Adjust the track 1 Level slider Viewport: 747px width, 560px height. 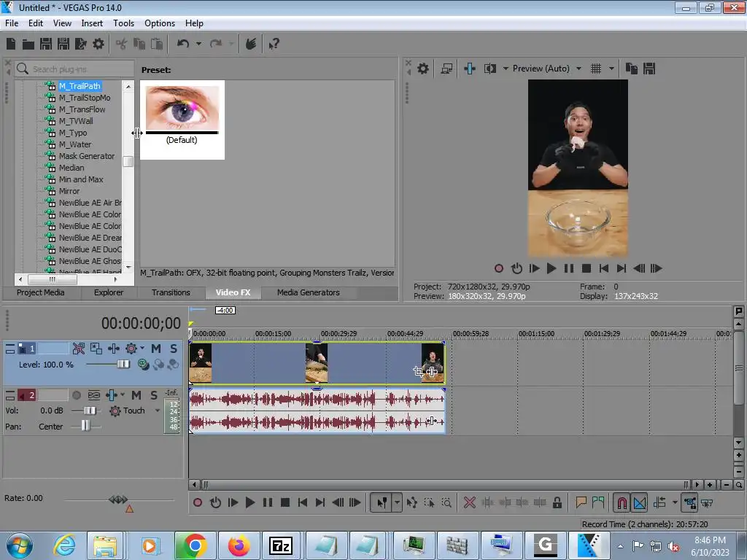coord(123,365)
